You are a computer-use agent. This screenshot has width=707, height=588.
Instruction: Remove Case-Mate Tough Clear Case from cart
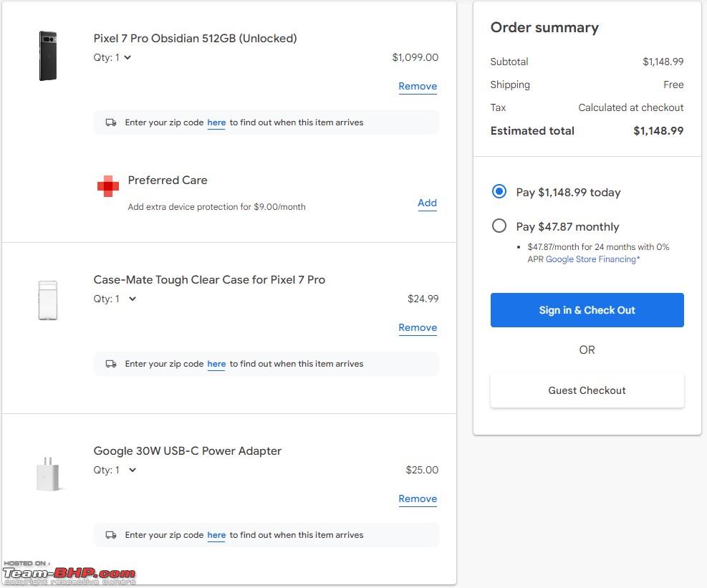[418, 328]
